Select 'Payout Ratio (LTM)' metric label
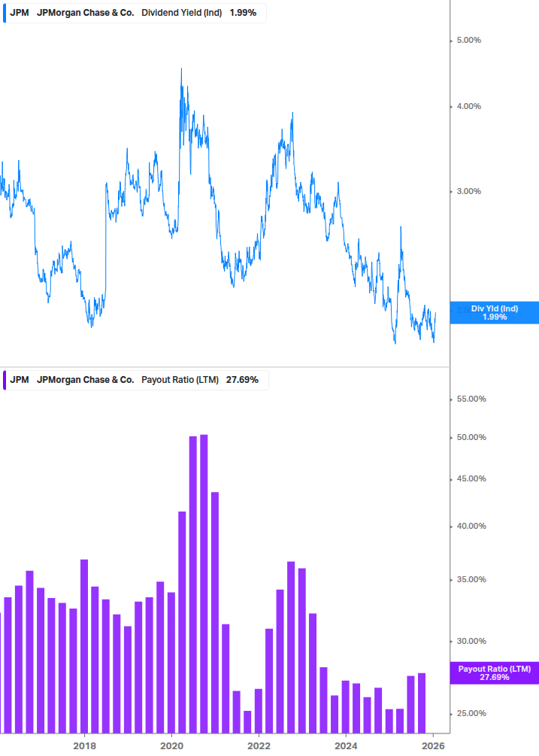The height and width of the screenshot is (756, 539). [x=180, y=380]
